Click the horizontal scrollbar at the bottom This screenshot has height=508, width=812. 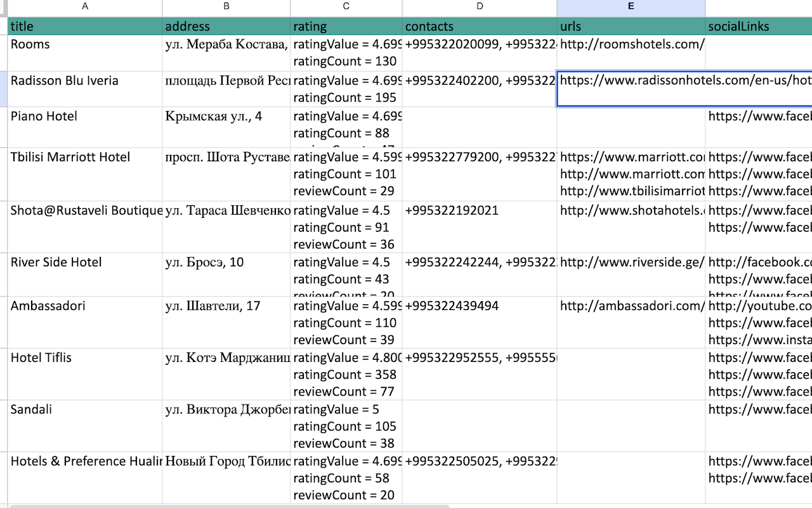[230, 506]
